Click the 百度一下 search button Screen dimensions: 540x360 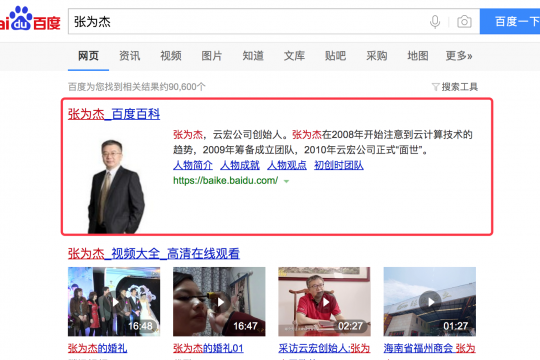coord(510,21)
